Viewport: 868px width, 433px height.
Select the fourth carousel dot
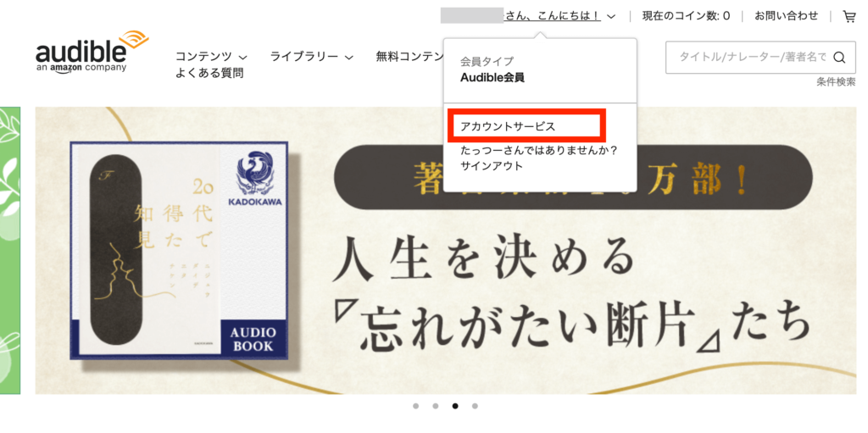[475, 406]
